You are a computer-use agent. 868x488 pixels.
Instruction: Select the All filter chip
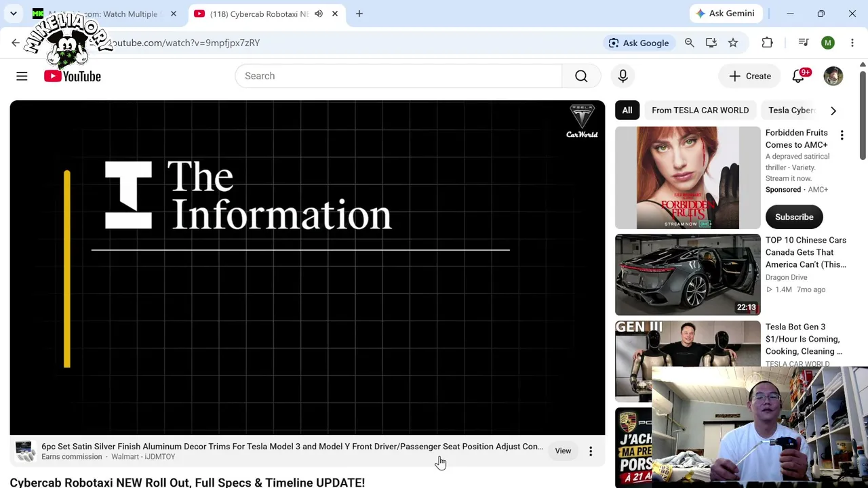[x=627, y=110]
